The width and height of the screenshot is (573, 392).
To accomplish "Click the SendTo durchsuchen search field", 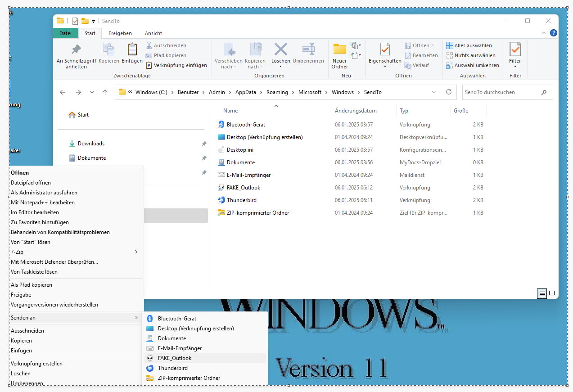I will click(x=501, y=92).
